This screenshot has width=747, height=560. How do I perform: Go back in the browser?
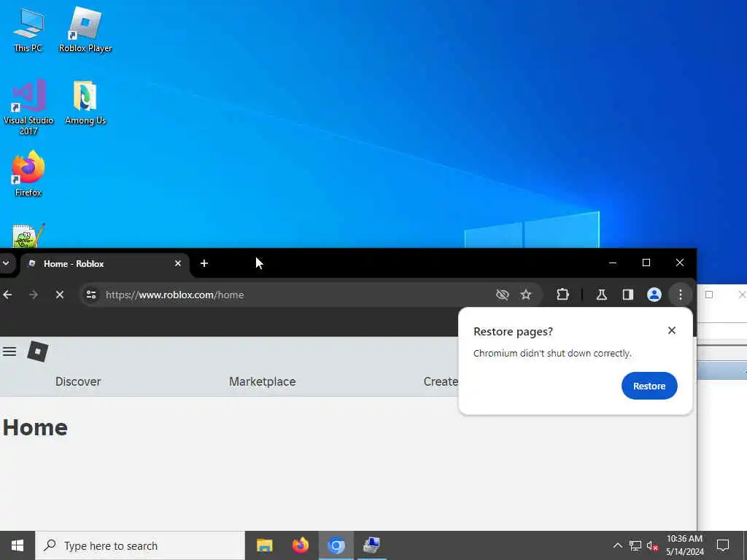point(7,295)
